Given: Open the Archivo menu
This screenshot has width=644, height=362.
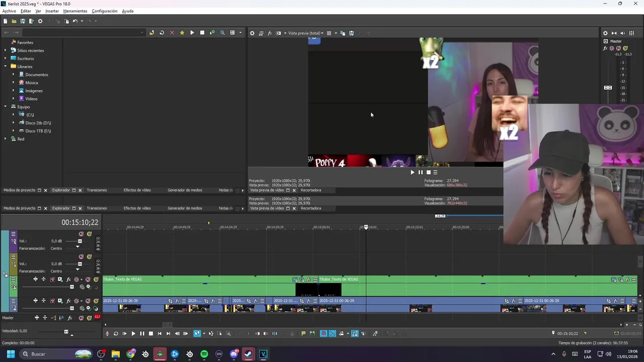Looking at the screenshot, I should click(x=9, y=11).
